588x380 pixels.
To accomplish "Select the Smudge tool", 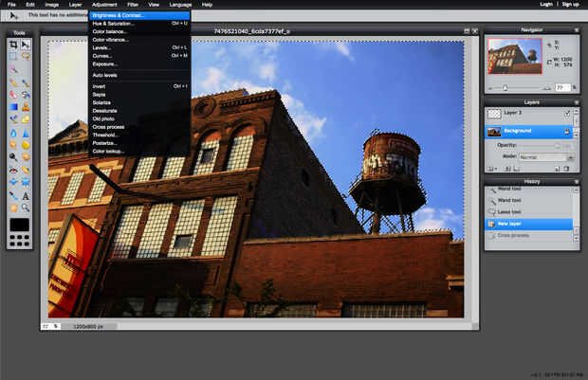I will 13,145.
